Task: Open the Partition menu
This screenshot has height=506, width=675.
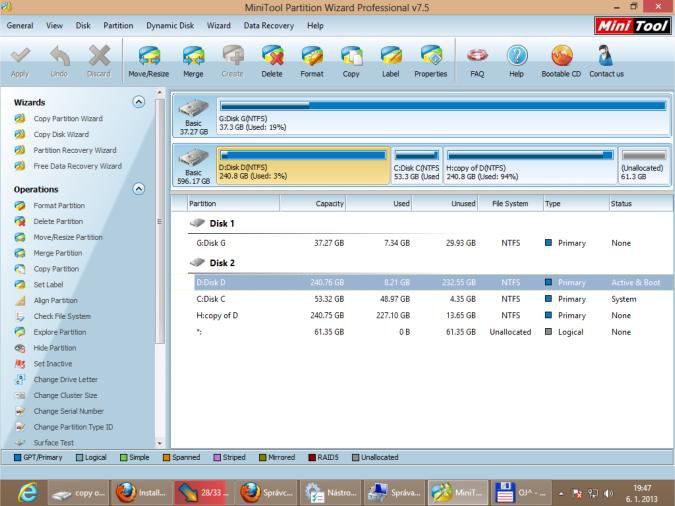Action: 118,25
